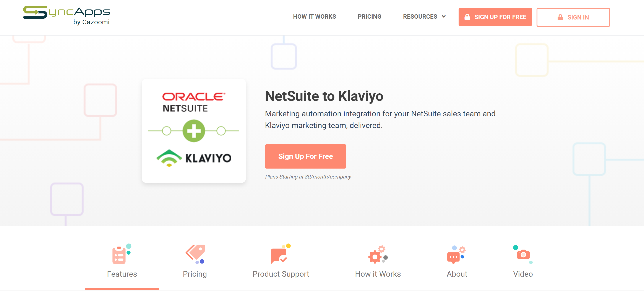Click the Sign Up For Free header button
Image resolution: width=644 pixels, height=294 pixels.
pyautogui.click(x=495, y=17)
